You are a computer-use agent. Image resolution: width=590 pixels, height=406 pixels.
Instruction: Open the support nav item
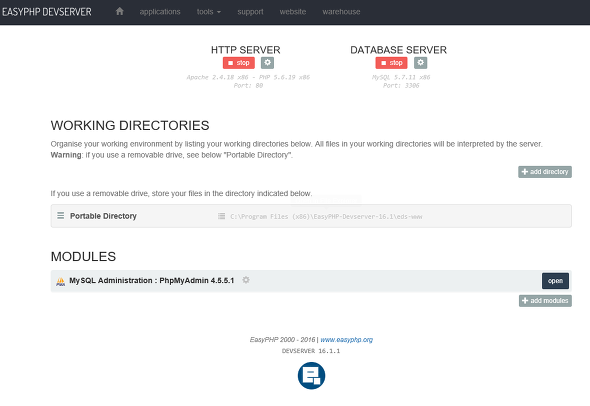(x=250, y=12)
